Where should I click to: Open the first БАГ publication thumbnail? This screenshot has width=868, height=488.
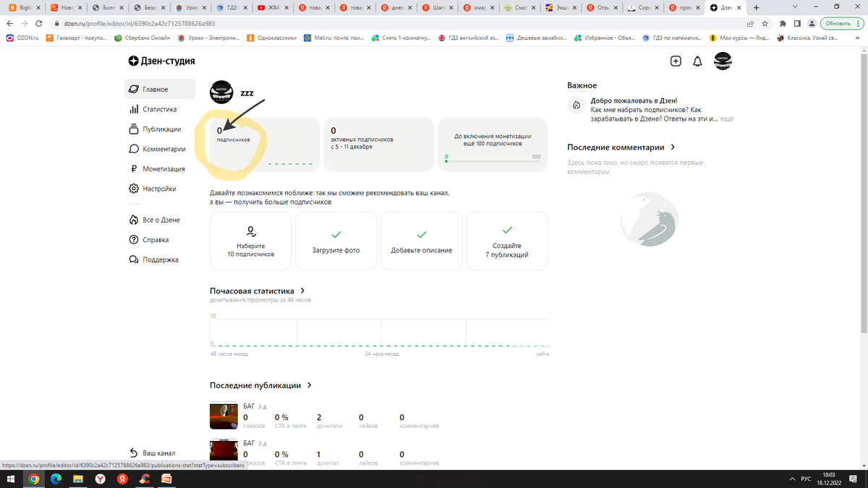click(x=224, y=416)
